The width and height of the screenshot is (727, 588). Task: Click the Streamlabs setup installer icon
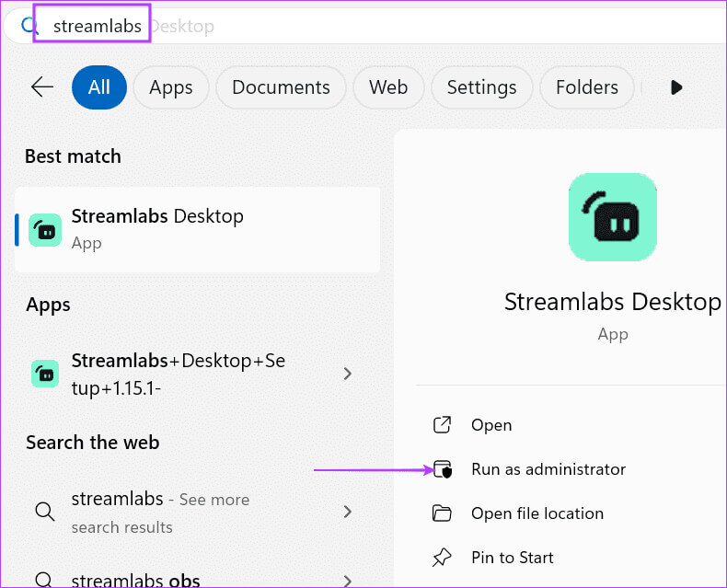tap(45, 374)
